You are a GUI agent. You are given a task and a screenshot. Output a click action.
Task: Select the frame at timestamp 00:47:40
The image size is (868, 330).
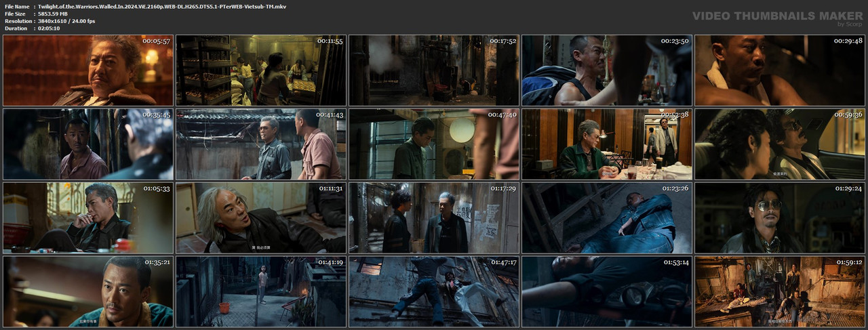(434, 144)
